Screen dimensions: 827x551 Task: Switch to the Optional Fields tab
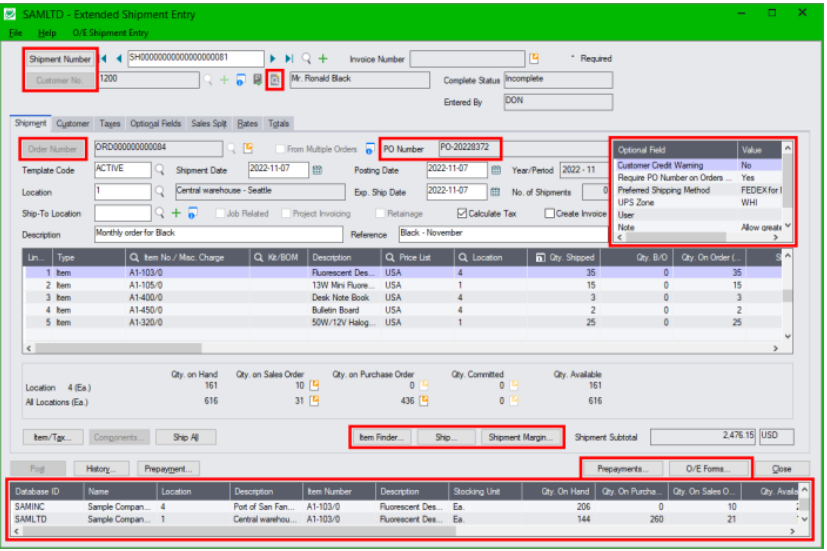pyautogui.click(x=156, y=123)
